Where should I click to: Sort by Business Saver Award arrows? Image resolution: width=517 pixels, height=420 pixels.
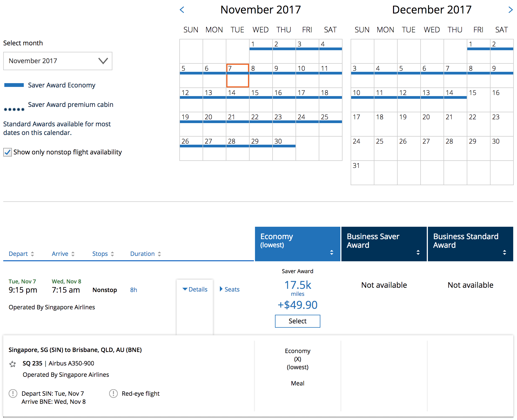pyautogui.click(x=418, y=252)
